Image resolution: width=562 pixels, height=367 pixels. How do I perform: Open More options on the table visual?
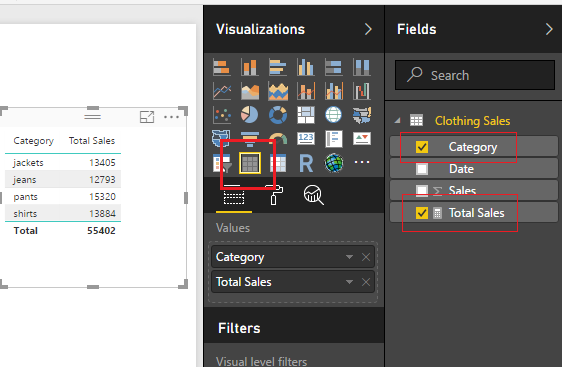171,117
